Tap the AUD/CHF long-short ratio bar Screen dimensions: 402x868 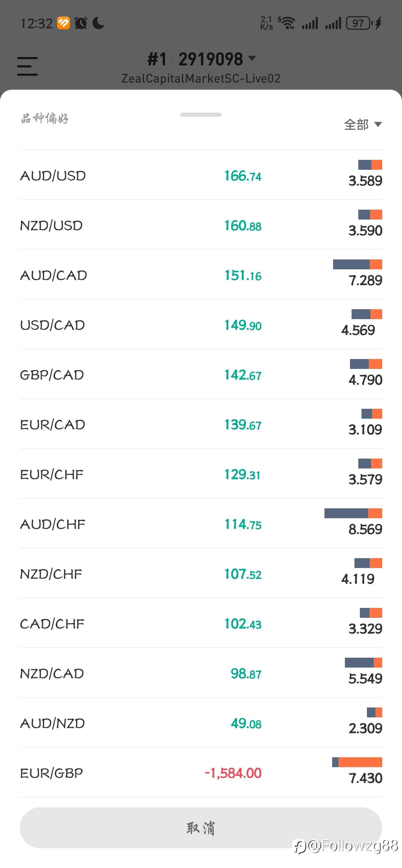pyautogui.click(x=353, y=513)
